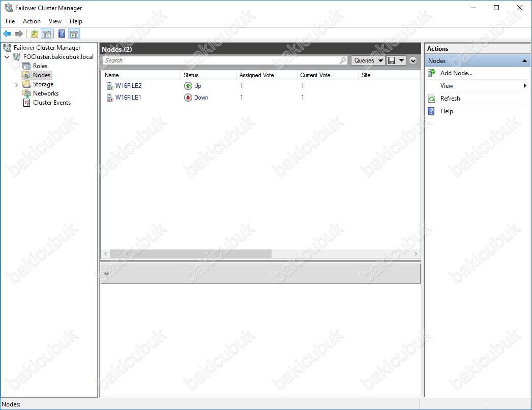Maximize the Failover Cluster Manager window

point(496,8)
